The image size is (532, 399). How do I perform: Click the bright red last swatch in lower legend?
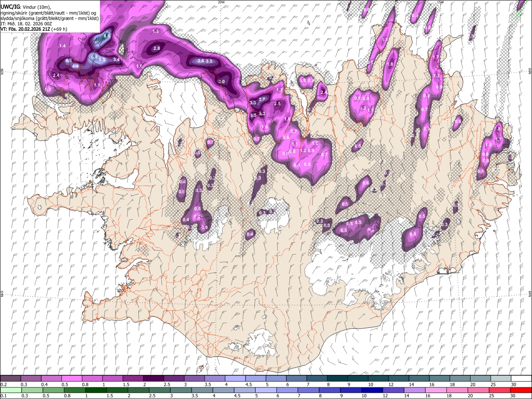click(x=520, y=390)
